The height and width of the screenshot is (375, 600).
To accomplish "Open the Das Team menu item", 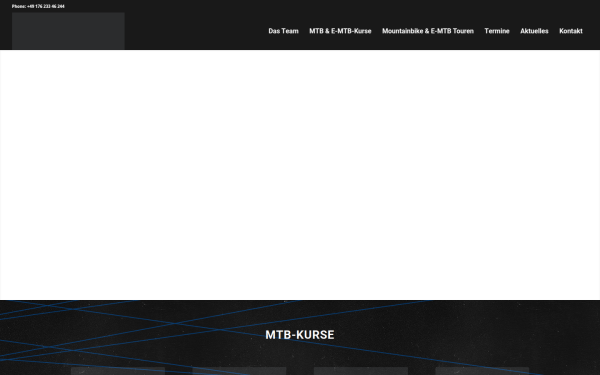I will [283, 31].
